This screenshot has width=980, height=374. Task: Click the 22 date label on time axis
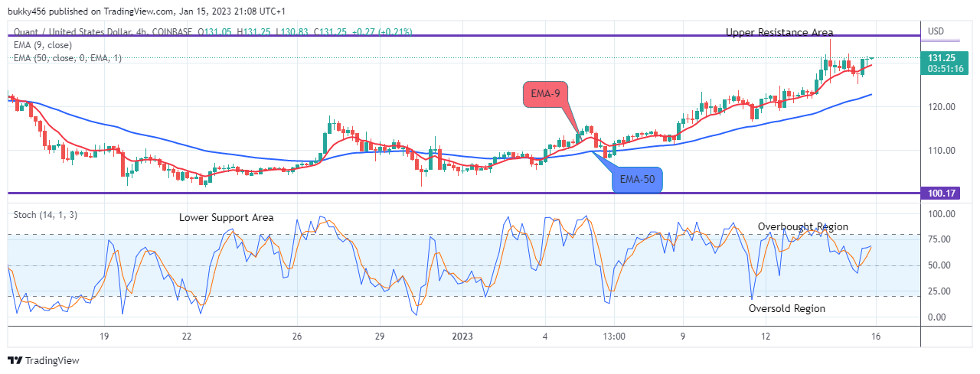186,336
